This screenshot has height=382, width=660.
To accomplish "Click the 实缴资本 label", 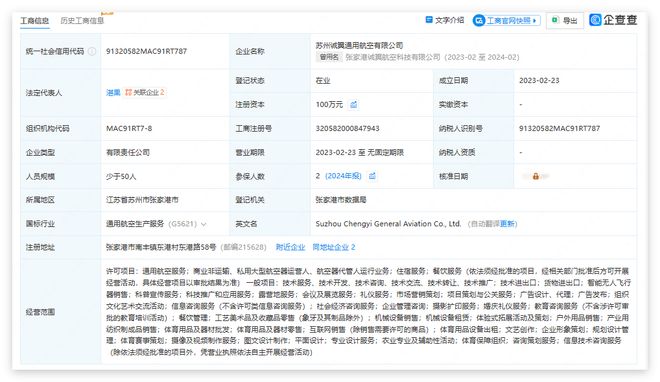I will (453, 104).
